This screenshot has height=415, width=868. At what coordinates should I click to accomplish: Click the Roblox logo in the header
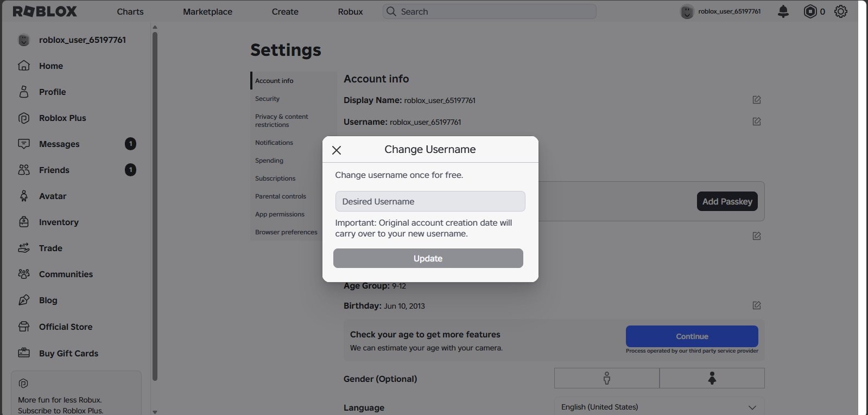[45, 11]
